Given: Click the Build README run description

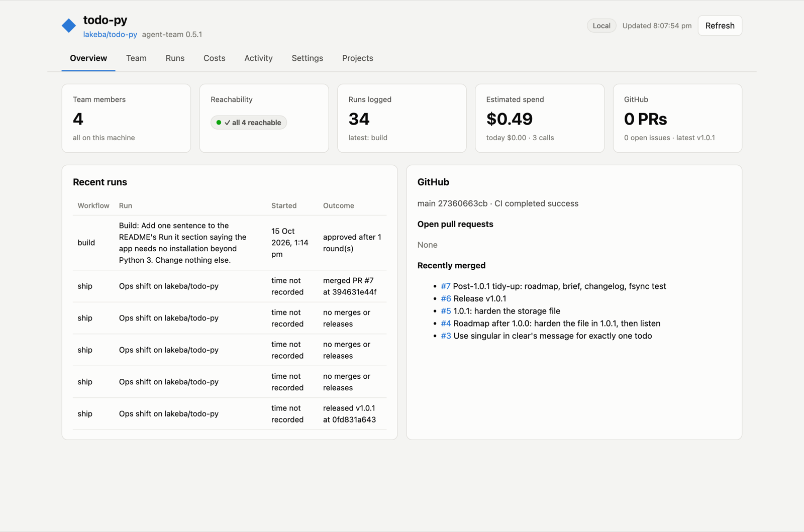Looking at the screenshot, I should tap(183, 243).
